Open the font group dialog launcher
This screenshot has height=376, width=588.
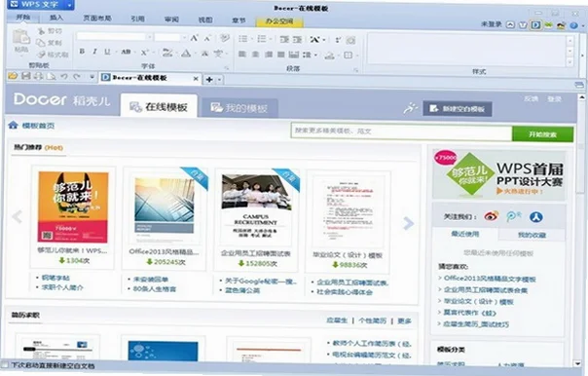pyautogui.click(x=227, y=68)
